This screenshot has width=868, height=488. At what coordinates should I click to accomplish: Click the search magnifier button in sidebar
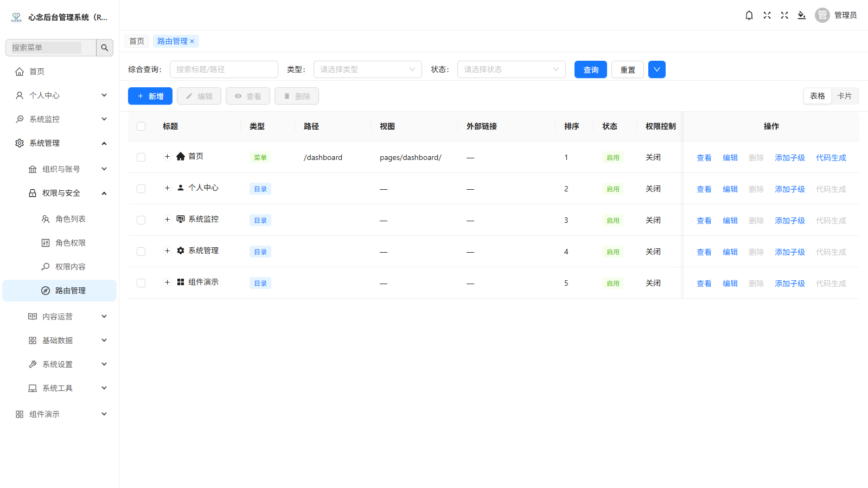105,48
